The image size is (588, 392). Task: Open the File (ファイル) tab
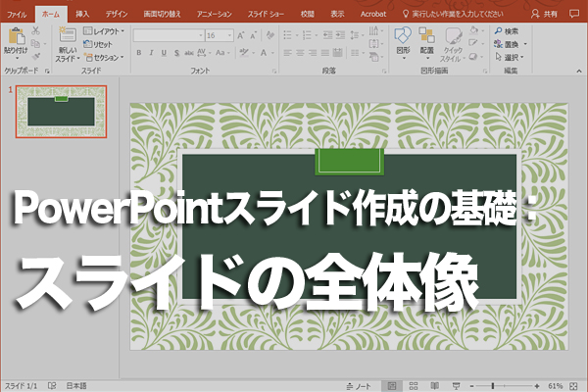17,15
